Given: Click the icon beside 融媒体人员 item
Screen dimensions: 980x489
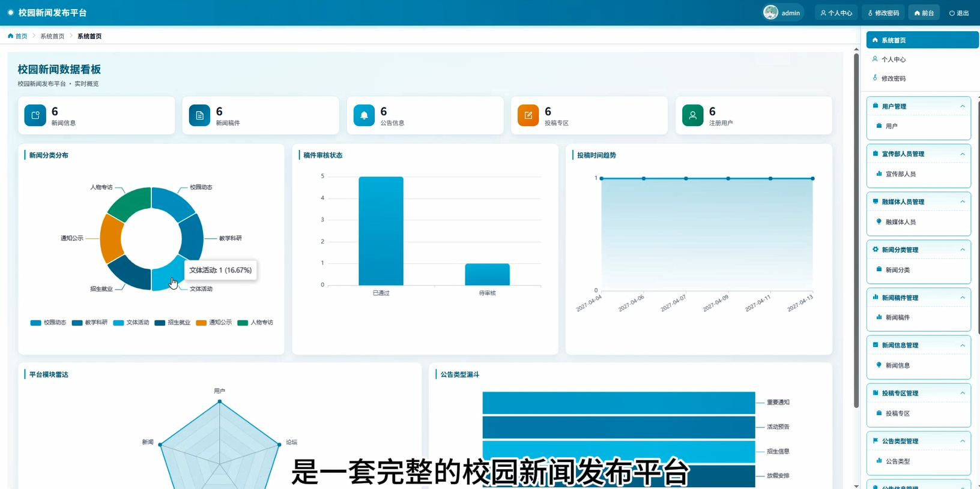Looking at the screenshot, I should 879,222.
